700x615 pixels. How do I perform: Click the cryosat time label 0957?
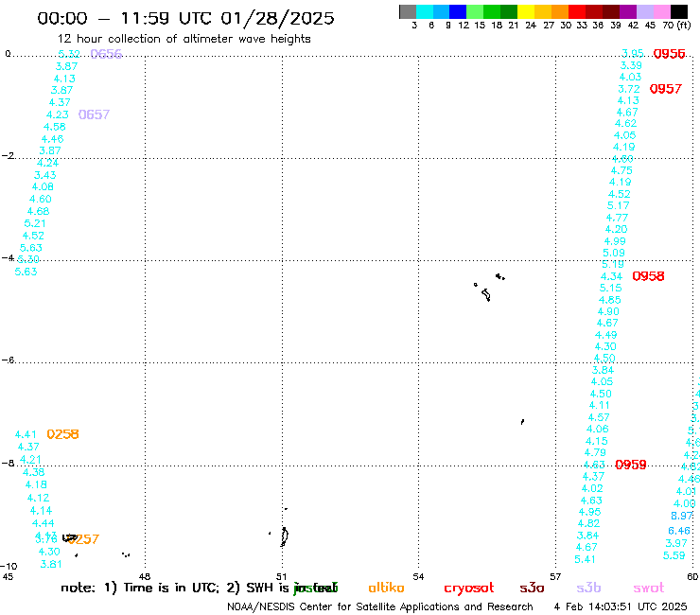[x=666, y=89]
